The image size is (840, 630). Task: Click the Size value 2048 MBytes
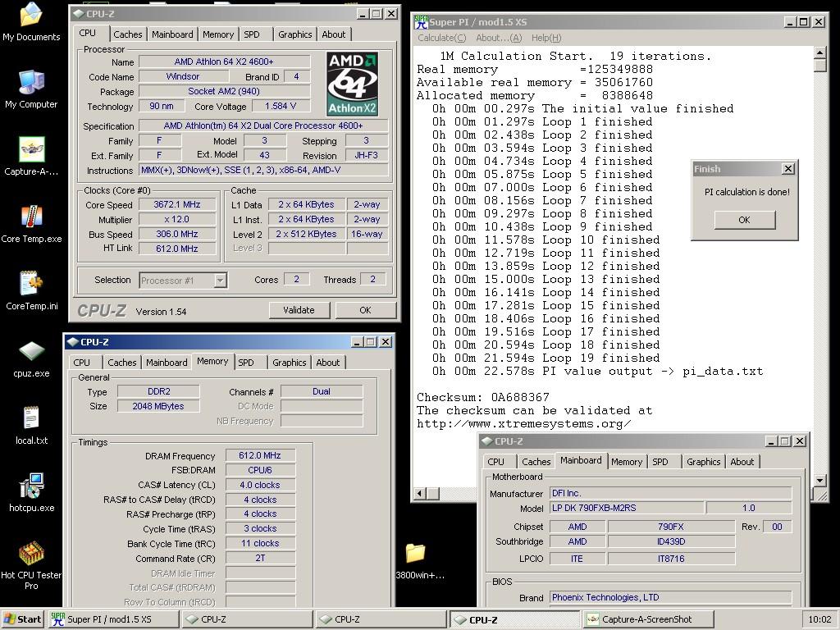point(158,406)
